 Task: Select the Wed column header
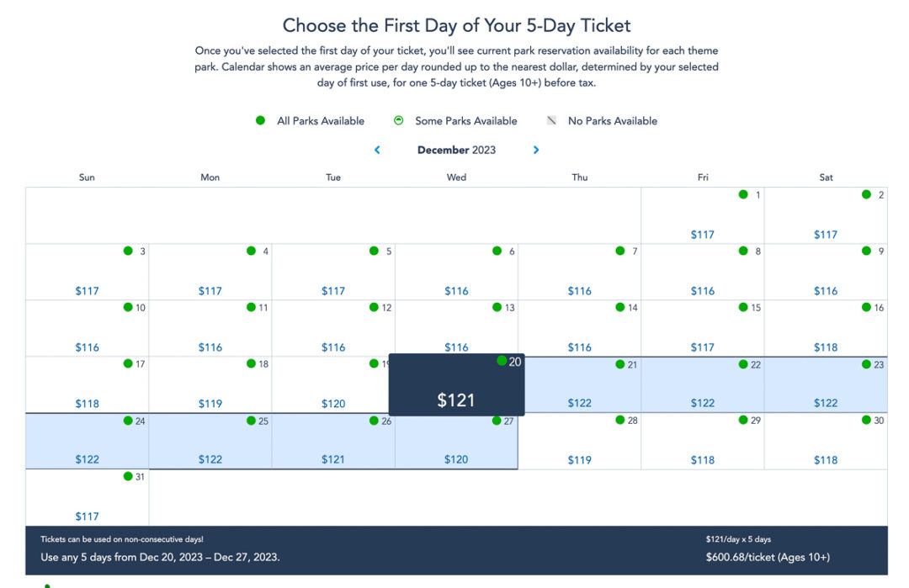point(456,177)
